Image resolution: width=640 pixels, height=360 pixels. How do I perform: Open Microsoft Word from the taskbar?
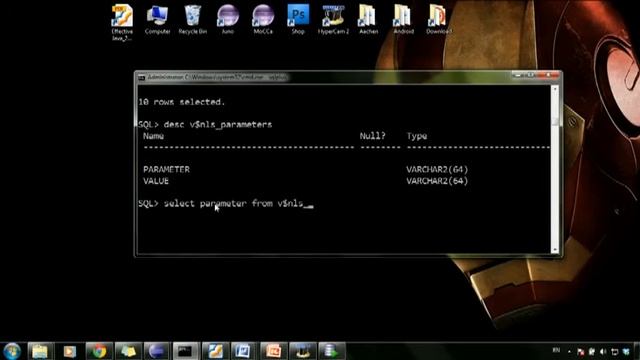pos(244,351)
